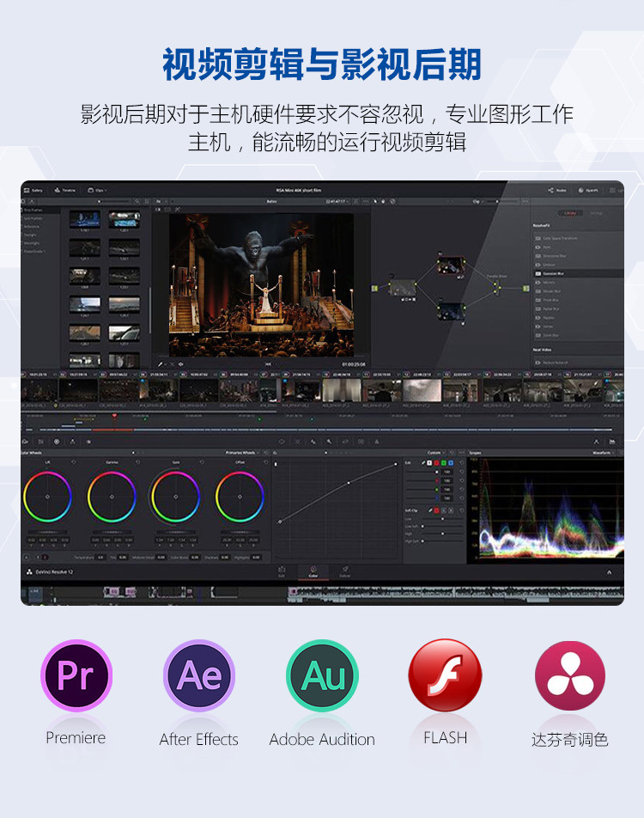Open the Primaries Wheels mode dropdown
This screenshot has width=644, height=818.
pos(242,453)
